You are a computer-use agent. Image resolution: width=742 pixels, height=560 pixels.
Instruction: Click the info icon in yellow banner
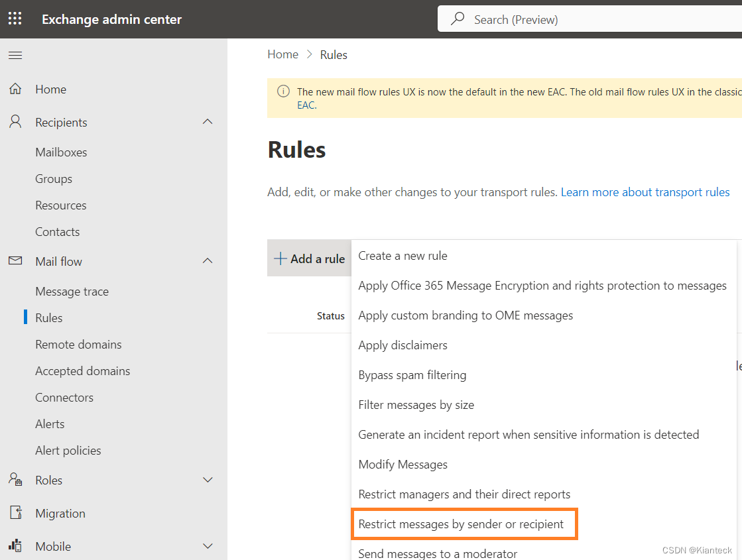tap(283, 91)
